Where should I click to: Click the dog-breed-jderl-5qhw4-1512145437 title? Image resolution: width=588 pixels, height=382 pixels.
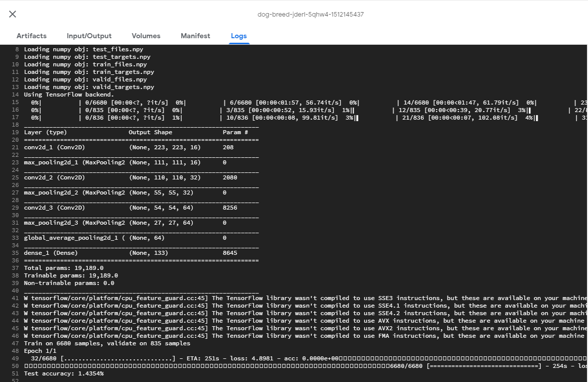point(310,15)
